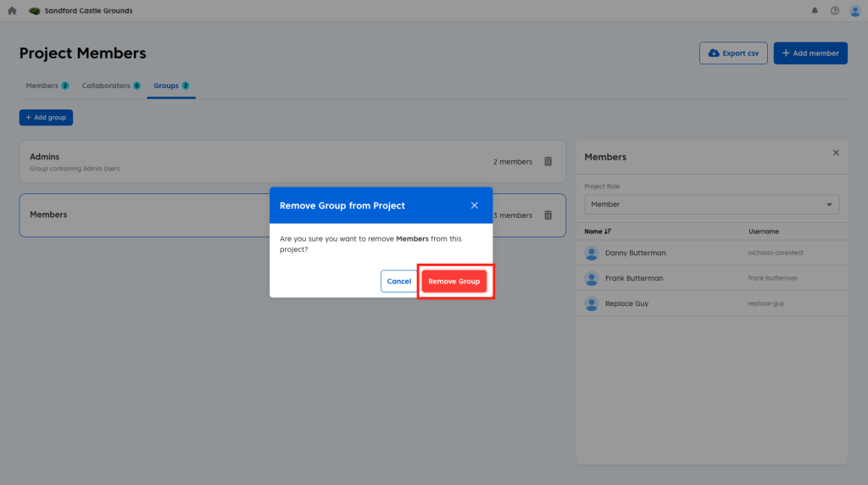
Task: Click the Add member button
Action: pyautogui.click(x=810, y=53)
